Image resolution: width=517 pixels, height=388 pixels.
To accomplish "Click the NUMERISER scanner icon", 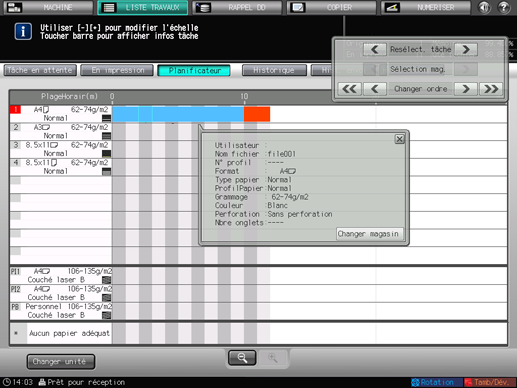I will click(x=392, y=7).
